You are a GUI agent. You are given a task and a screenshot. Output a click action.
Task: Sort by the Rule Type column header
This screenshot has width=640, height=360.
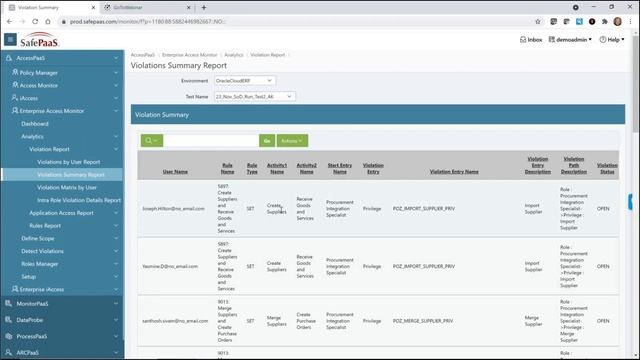(252, 169)
